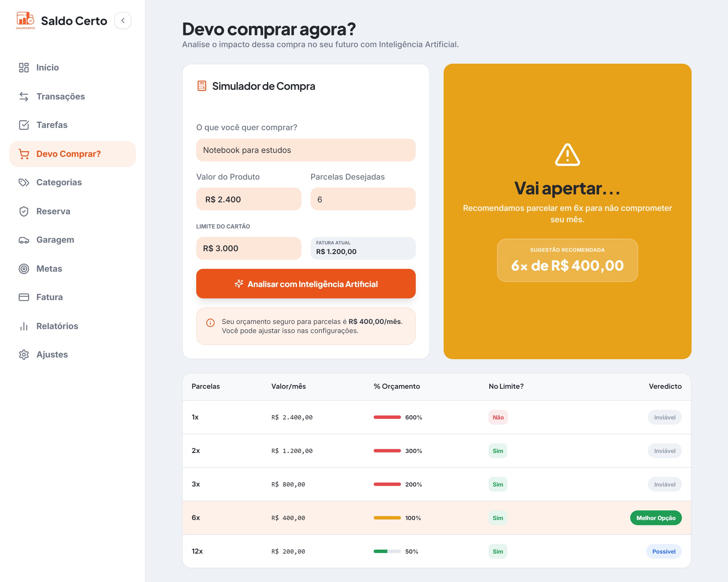This screenshot has width=728, height=582.
Task: Edit the card limit field R$ 3.000
Action: [x=249, y=248]
